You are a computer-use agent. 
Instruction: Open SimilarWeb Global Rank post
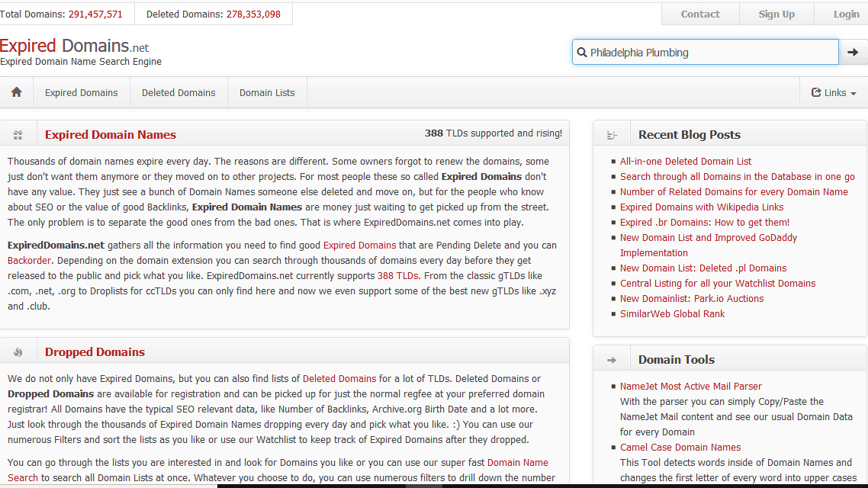672,313
